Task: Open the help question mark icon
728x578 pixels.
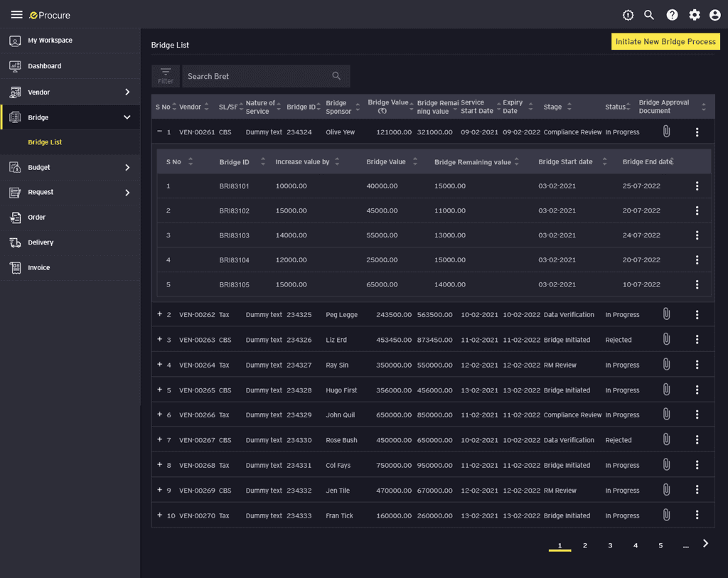Action: click(x=672, y=16)
